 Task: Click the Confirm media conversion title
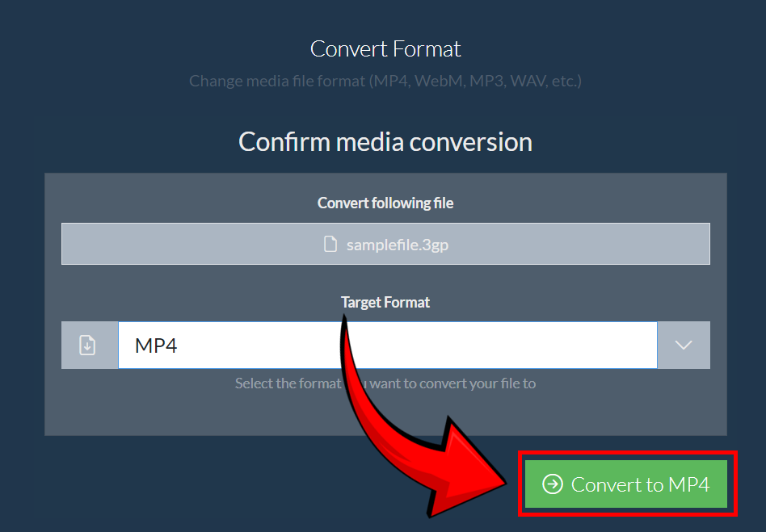click(385, 141)
